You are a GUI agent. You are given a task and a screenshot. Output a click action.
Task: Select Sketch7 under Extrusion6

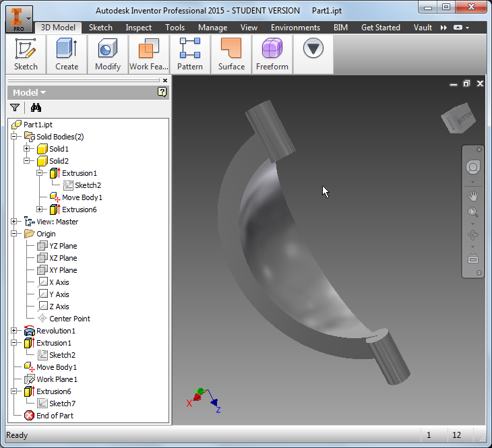pos(62,404)
